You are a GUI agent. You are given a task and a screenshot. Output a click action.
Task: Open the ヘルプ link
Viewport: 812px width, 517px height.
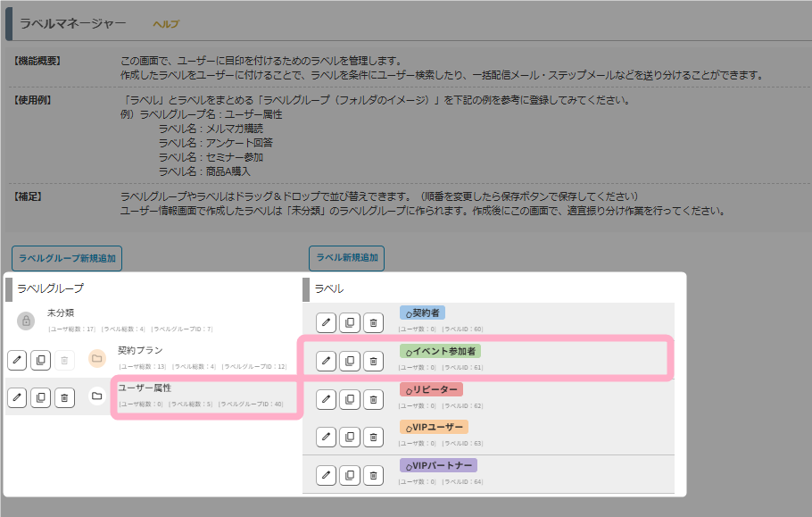pyautogui.click(x=166, y=24)
